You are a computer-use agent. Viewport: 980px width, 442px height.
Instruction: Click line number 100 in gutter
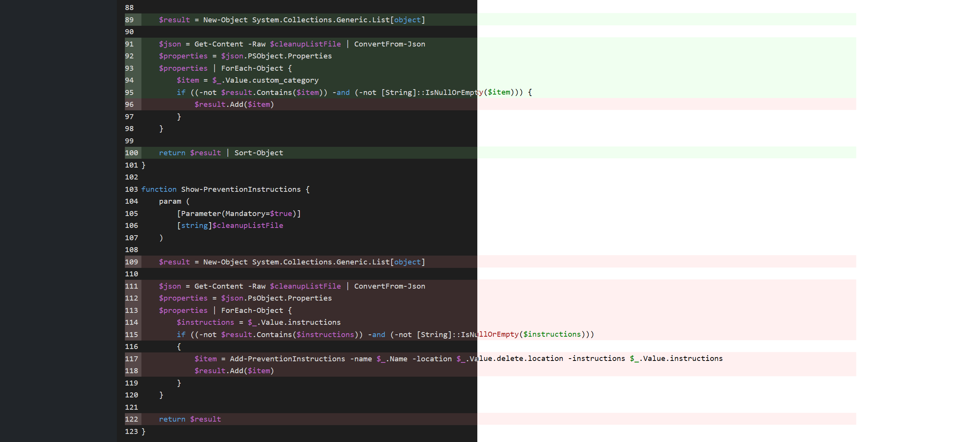point(131,153)
